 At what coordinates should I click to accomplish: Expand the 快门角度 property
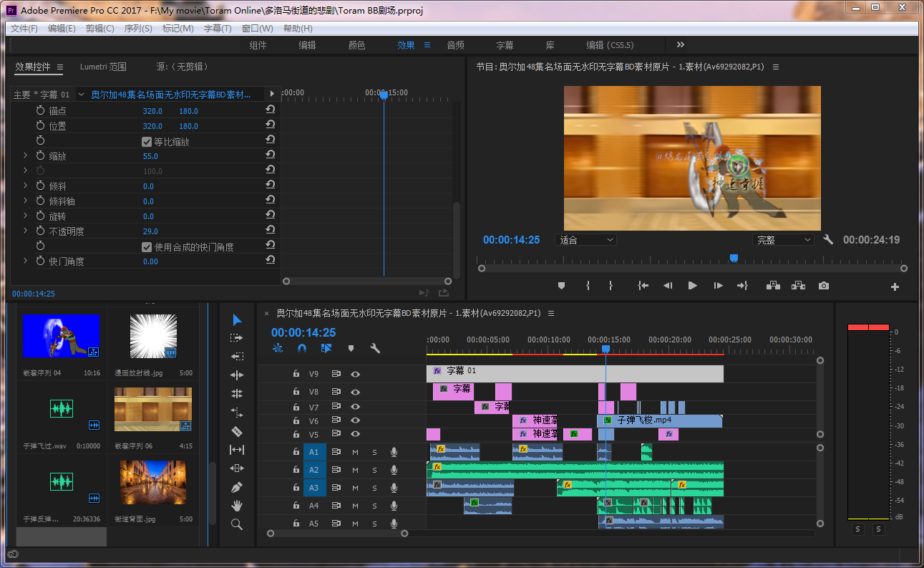coord(26,261)
